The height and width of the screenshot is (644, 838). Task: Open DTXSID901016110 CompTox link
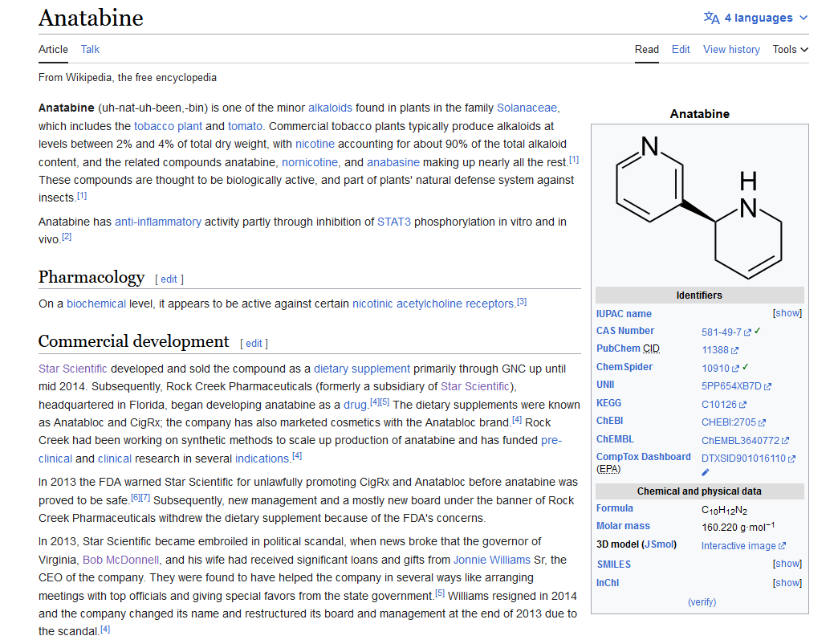[748, 458]
